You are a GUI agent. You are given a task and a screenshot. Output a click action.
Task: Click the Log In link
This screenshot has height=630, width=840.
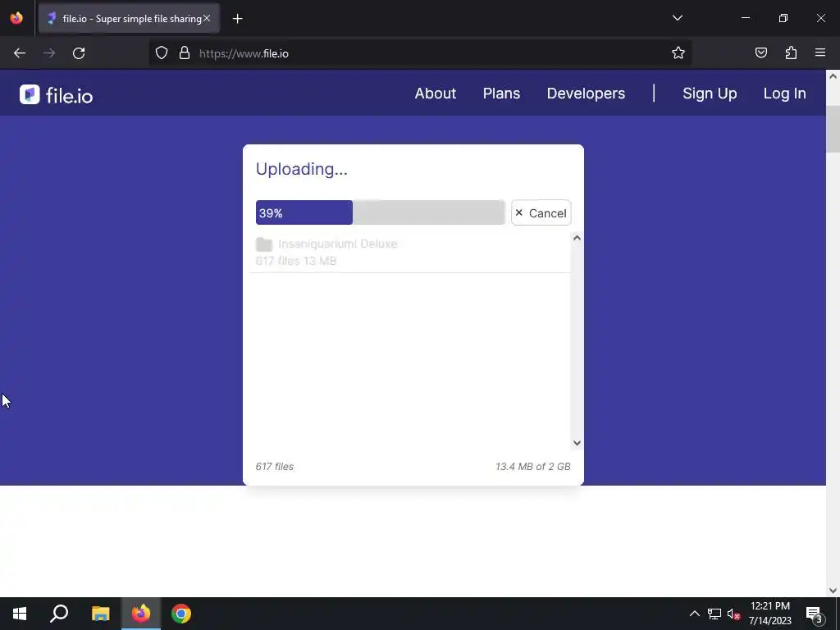(784, 94)
